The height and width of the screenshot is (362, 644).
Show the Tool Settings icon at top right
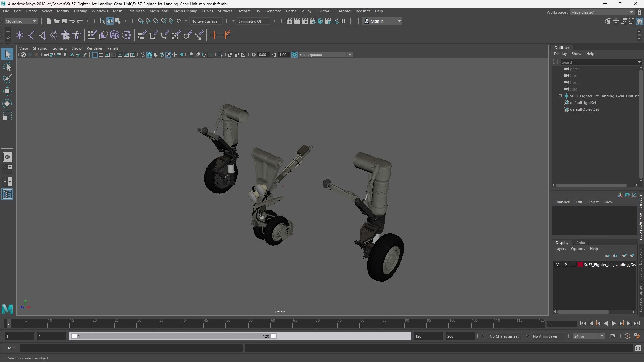tap(632, 21)
